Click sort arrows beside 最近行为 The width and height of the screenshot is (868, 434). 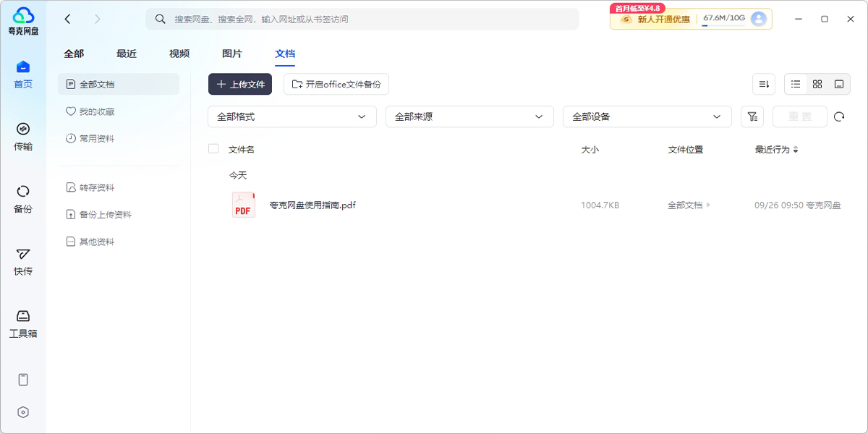click(796, 150)
